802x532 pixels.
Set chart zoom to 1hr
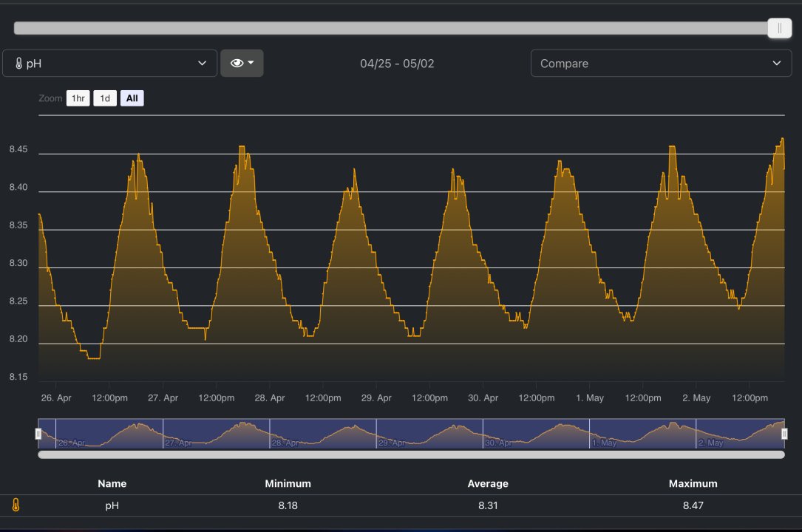point(78,98)
